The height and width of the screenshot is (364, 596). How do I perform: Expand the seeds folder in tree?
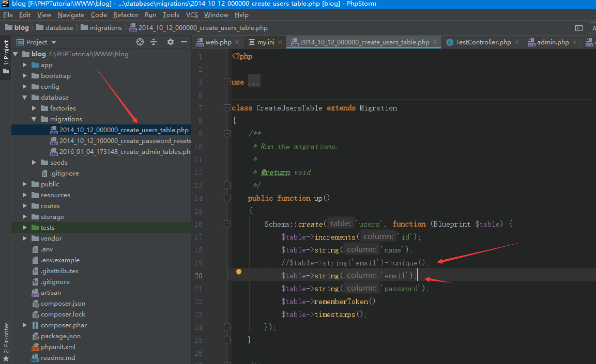click(34, 163)
